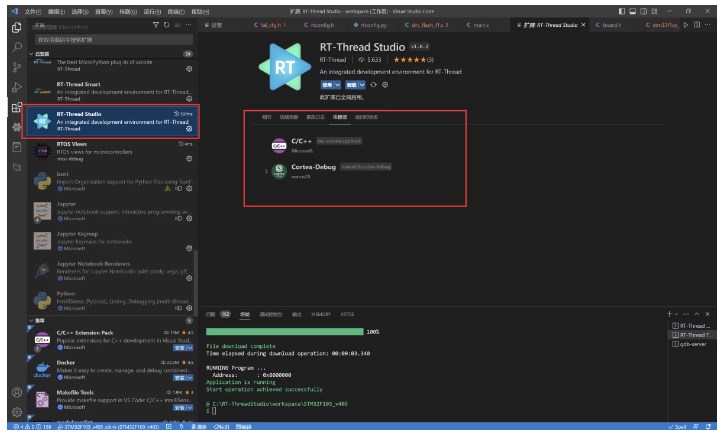This screenshot has width=727, height=435.
Task: Open the disable button dropdown arrow
Action: pyautogui.click(x=338, y=85)
